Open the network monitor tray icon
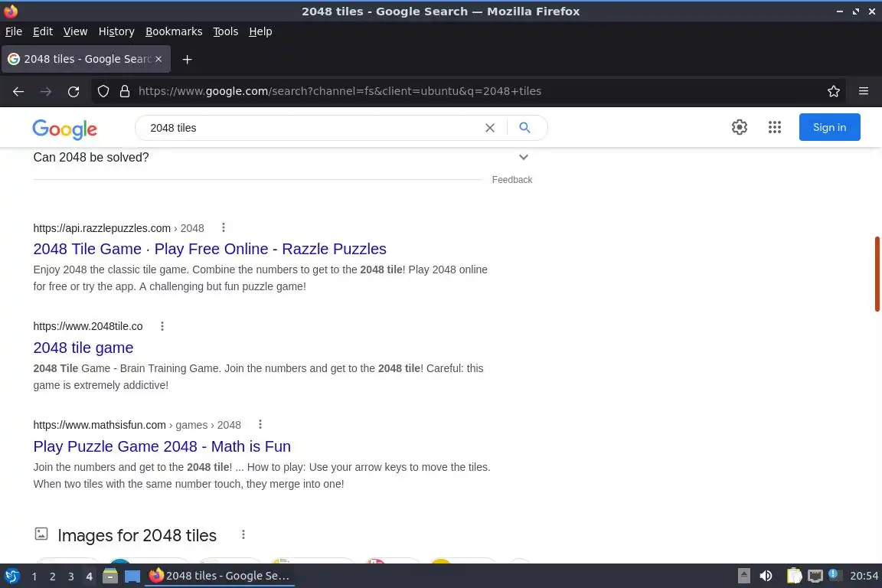Image resolution: width=882 pixels, height=588 pixels. [x=815, y=576]
